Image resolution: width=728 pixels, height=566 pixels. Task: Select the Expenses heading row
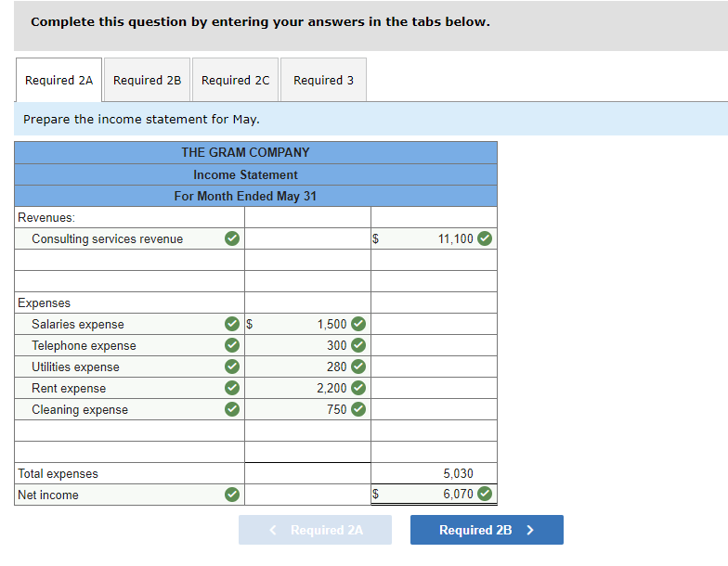[256, 302]
